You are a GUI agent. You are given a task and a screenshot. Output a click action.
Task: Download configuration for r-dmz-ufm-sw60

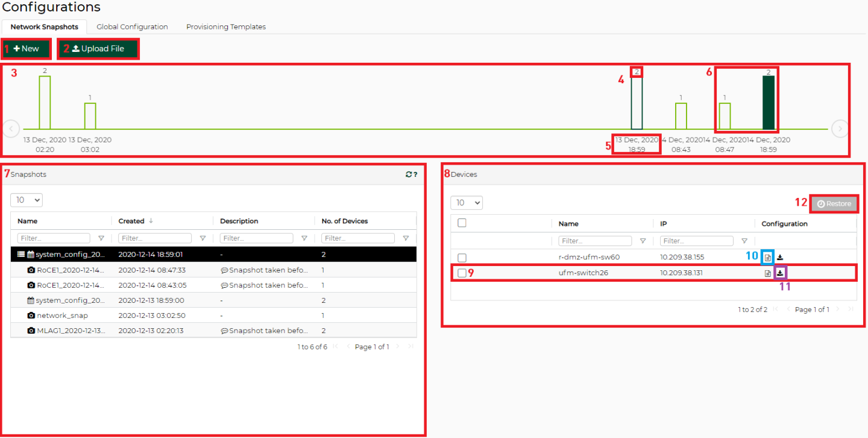click(780, 257)
